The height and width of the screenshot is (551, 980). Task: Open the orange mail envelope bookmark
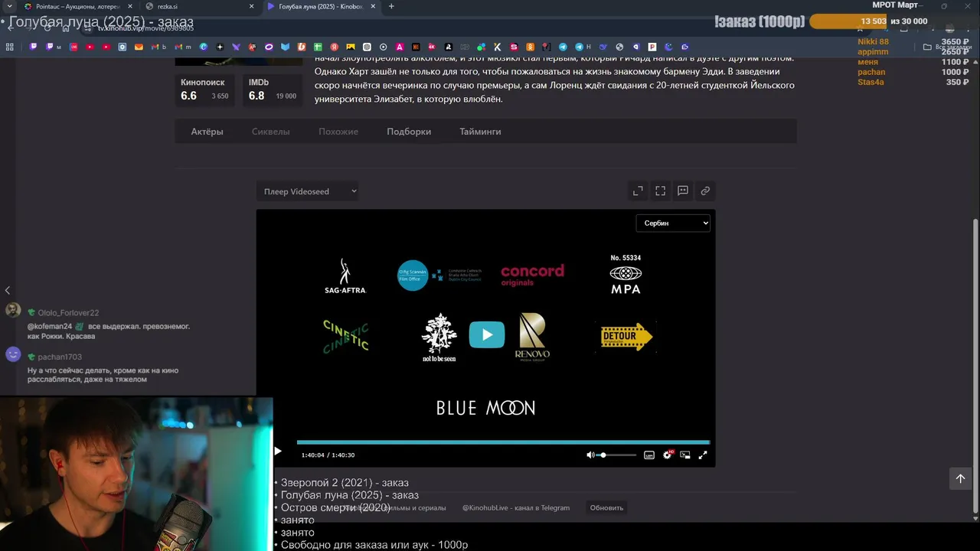click(139, 47)
